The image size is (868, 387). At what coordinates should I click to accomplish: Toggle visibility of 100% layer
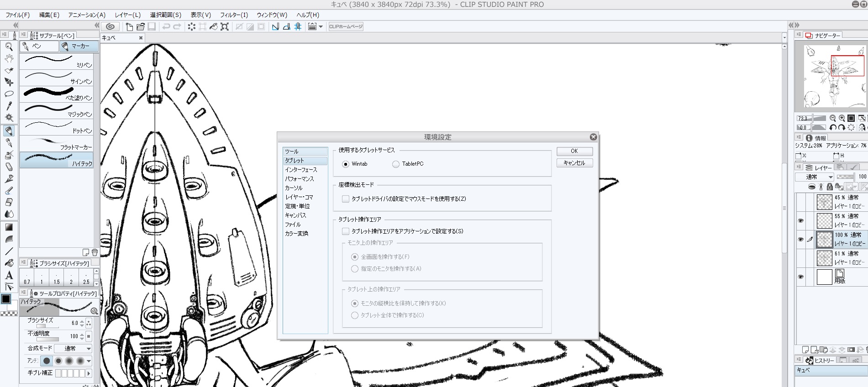(x=800, y=240)
